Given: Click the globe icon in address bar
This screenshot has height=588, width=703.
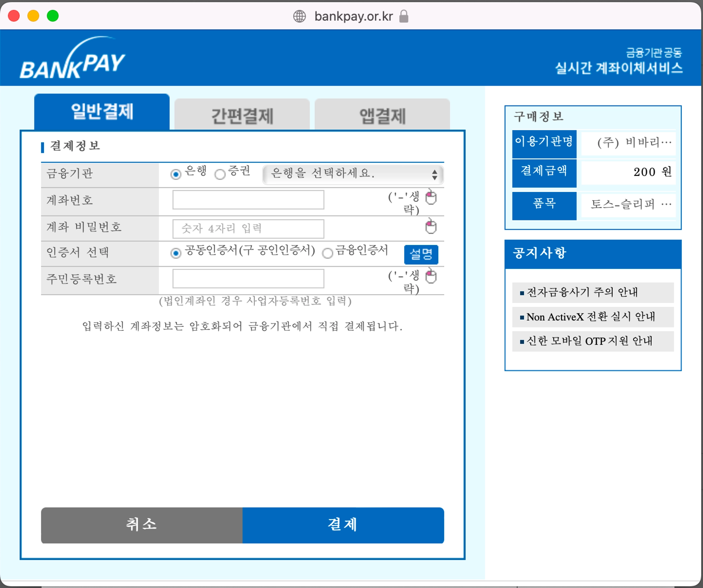Looking at the screenshot, I should click(299, 16).
